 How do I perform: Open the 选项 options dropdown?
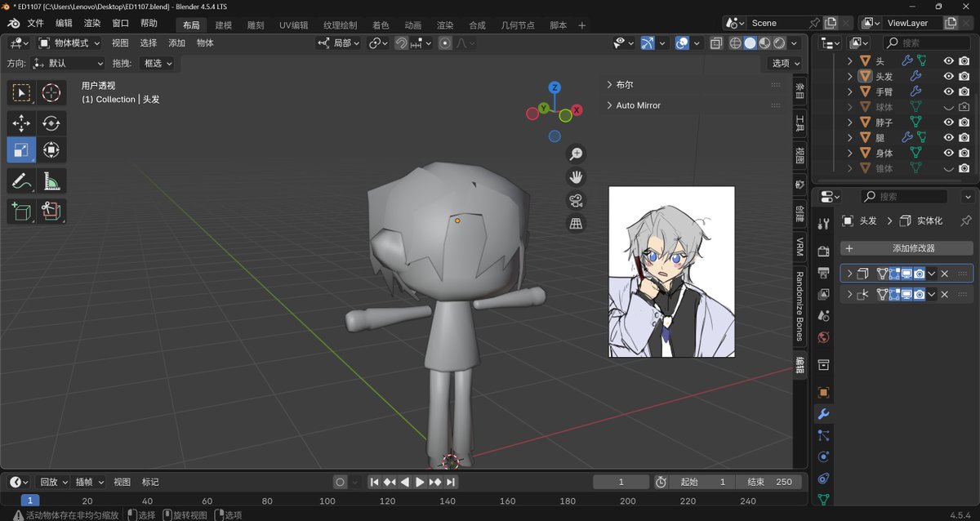[786, 63]
